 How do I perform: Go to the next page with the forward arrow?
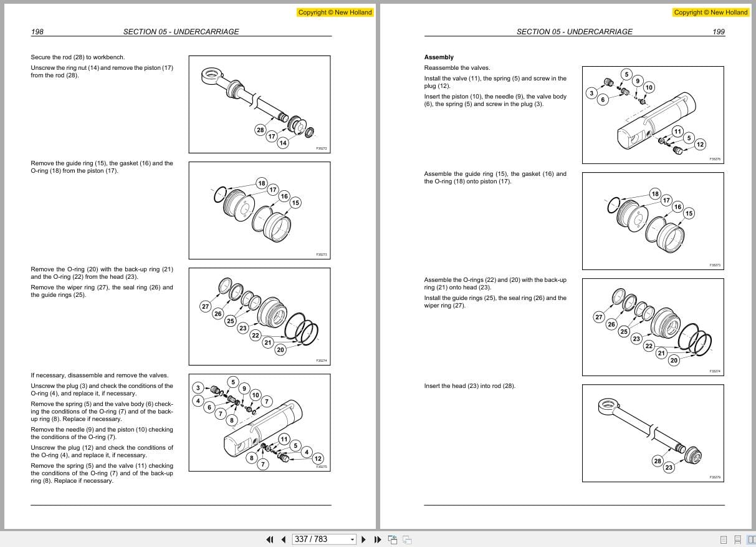click(363, 540)
